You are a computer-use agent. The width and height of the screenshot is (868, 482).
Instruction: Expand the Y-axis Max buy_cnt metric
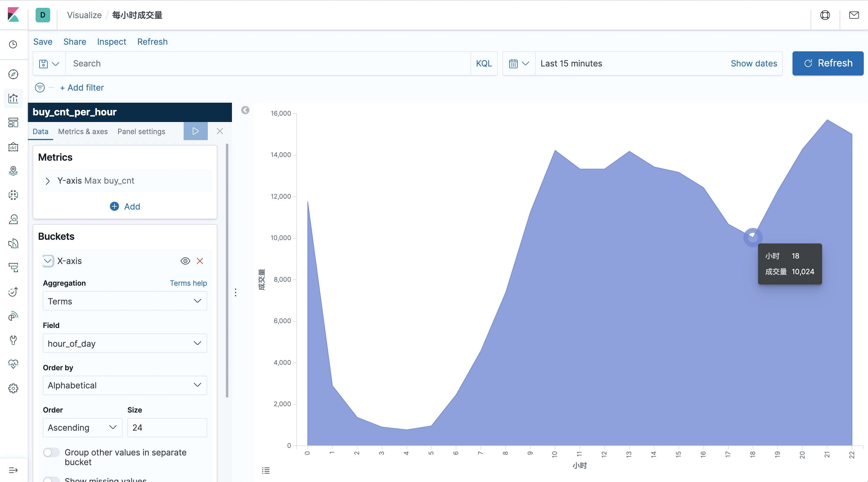tap(47, 181)
